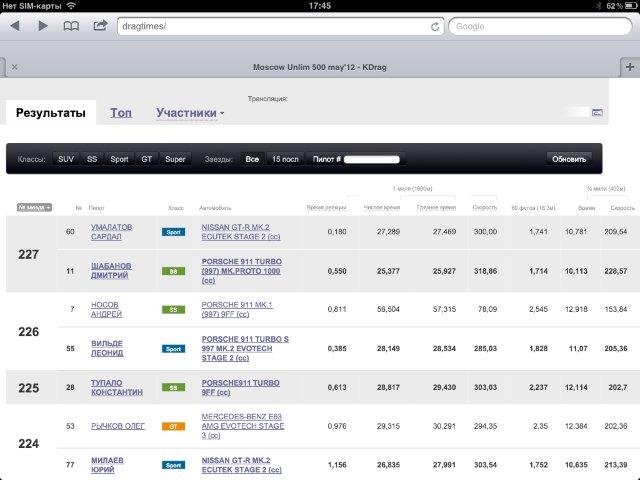The image size is (640, 480).
Task: Click SS badge in Носов row
Action: [x=173, y=309]
